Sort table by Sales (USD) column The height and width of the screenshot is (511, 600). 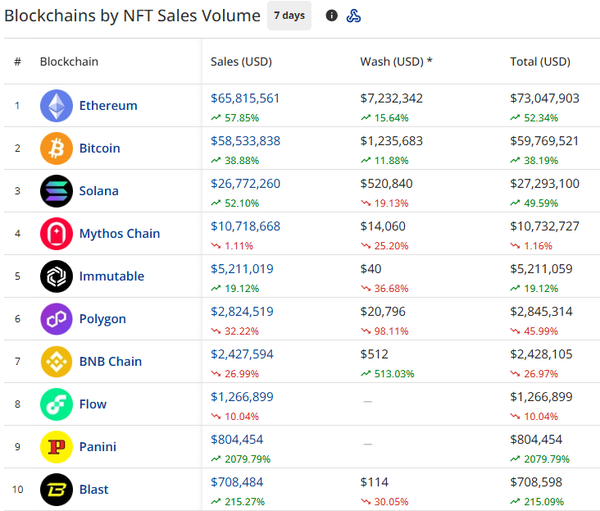click(241, 62)
